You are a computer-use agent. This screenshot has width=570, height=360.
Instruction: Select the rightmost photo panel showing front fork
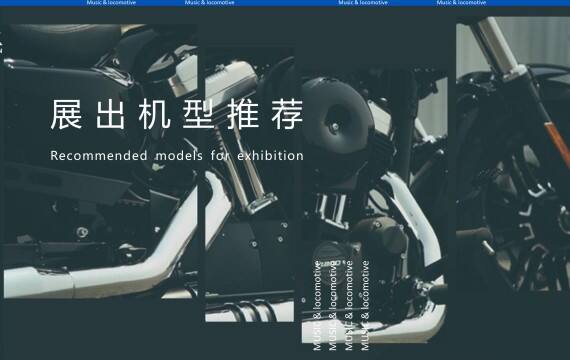coord(513,155)
